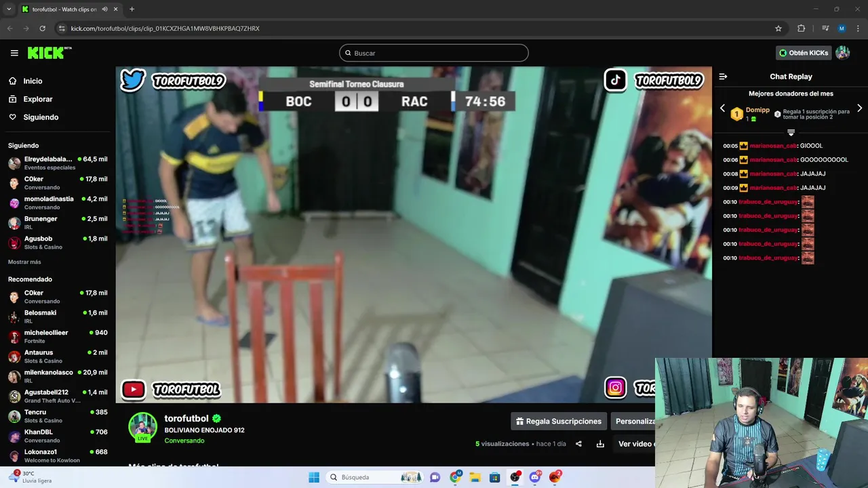Open Chrome profile M avatar
868x488 pixels.
842,28
